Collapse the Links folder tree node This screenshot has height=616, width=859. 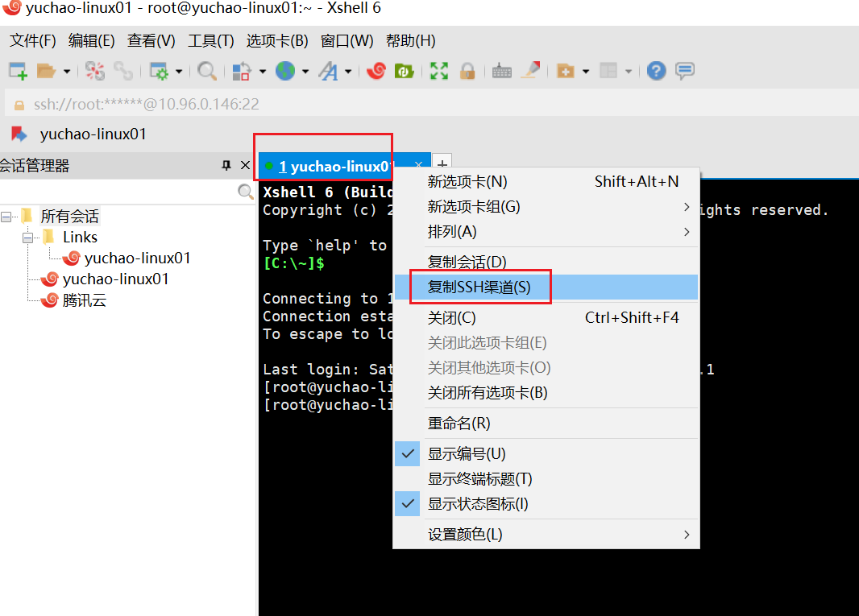click(27, 238)
